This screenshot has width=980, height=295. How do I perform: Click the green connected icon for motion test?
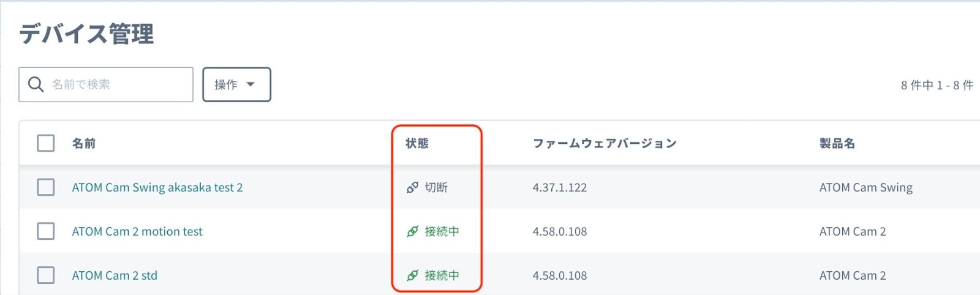pyautogui.click(x=413, y=231)
